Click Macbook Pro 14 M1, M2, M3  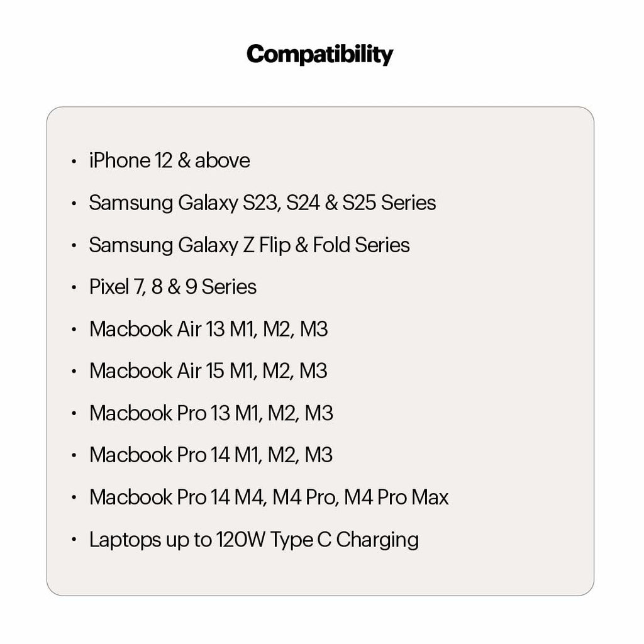211,455
